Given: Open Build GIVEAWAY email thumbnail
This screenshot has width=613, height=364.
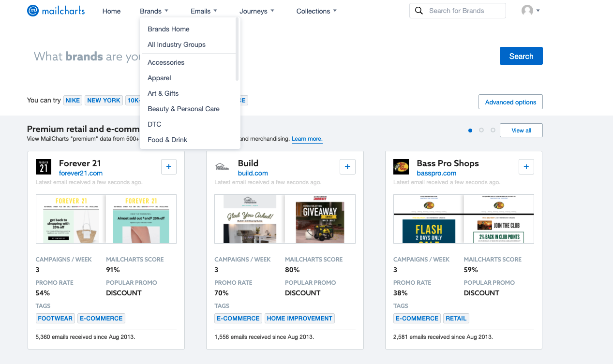Looking at the screenshot, I should point(320,219).
